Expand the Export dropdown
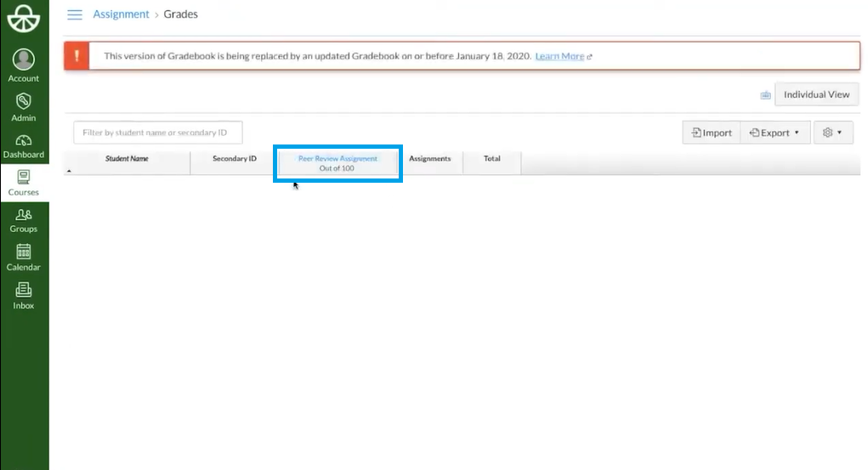868x470 pixels. 774,133
